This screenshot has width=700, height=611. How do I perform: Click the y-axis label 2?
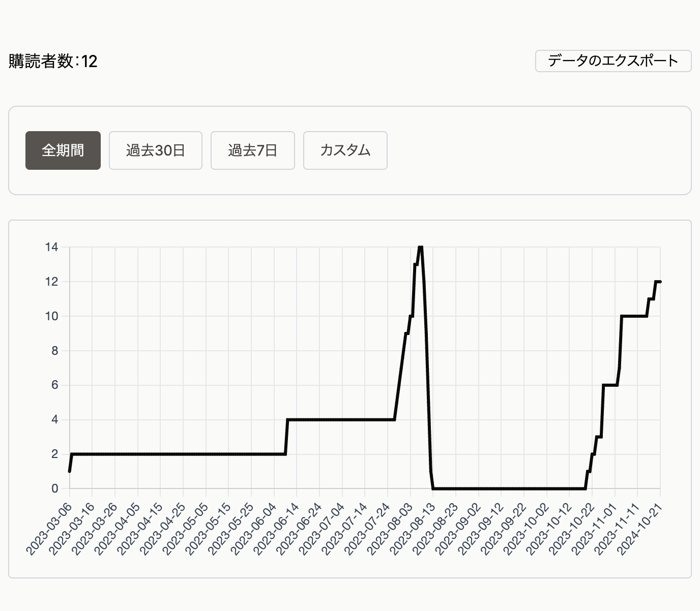click(54, 454)
